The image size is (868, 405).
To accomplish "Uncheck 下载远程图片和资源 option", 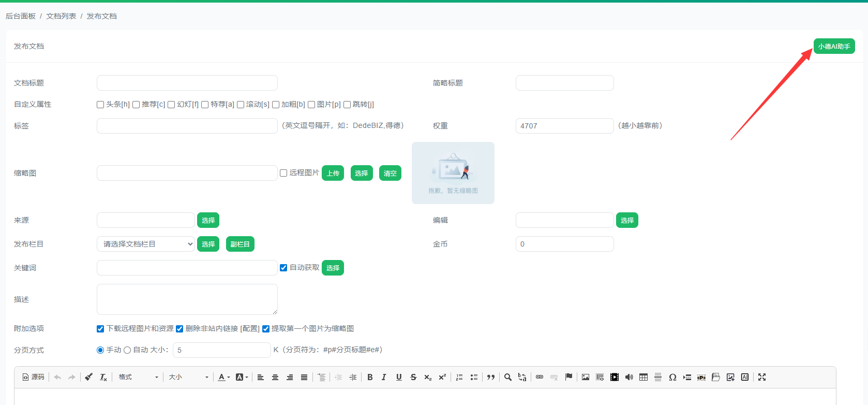I will tap(100, 329).
